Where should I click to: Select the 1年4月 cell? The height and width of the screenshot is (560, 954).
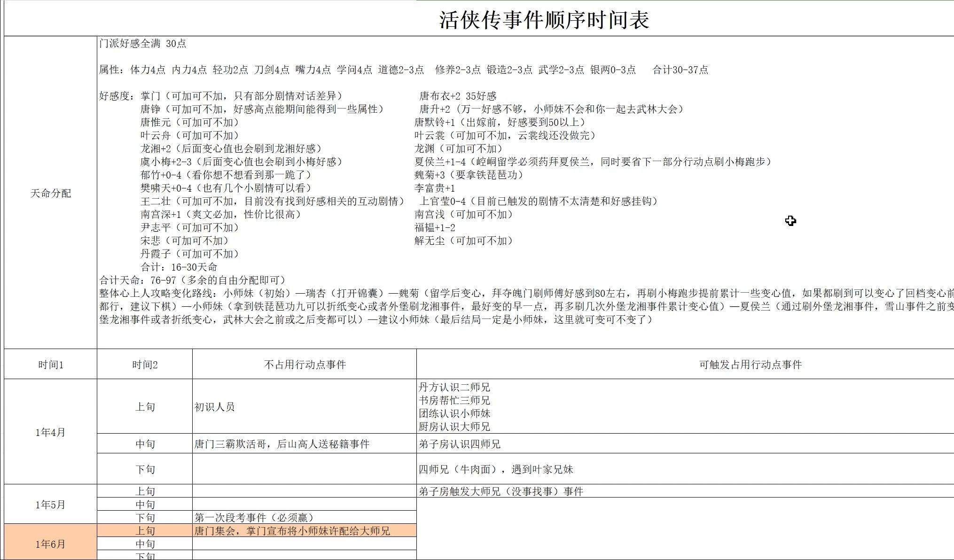50,432
